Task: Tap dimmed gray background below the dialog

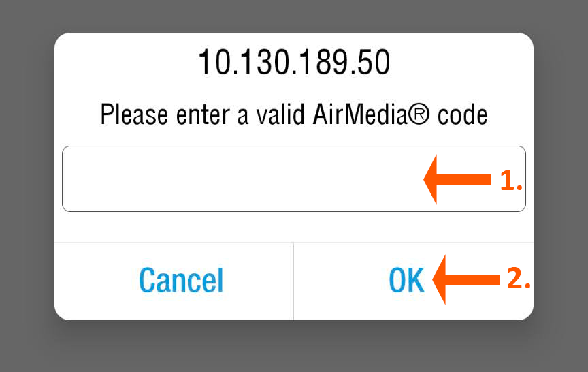Action: [293, 347]
